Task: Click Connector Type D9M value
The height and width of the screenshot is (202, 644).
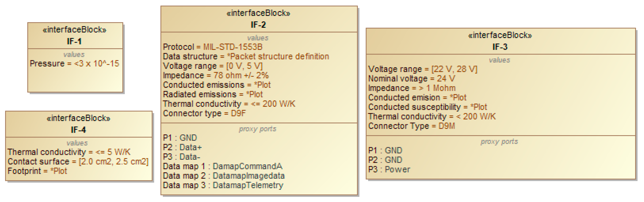Action: (411, 126)
